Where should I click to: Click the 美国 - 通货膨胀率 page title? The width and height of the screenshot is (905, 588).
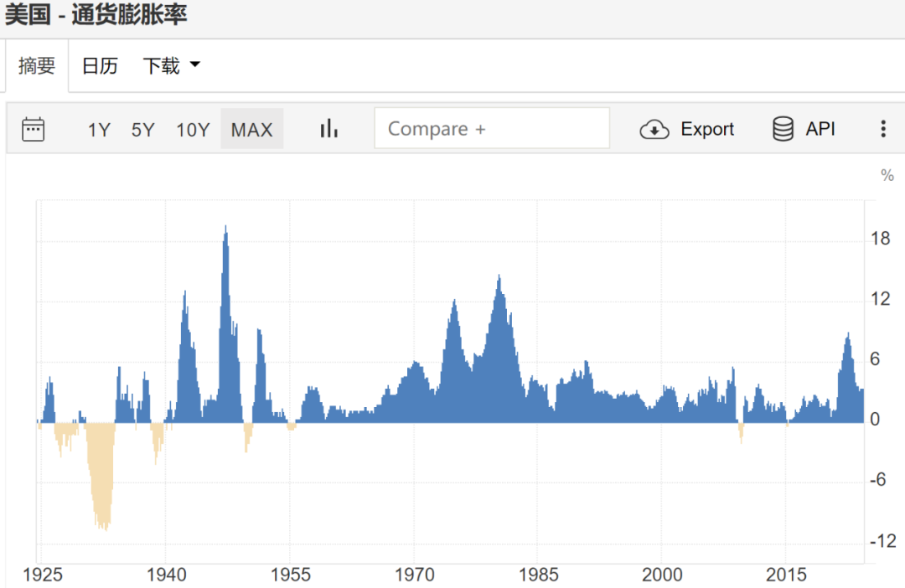[96, 14]
